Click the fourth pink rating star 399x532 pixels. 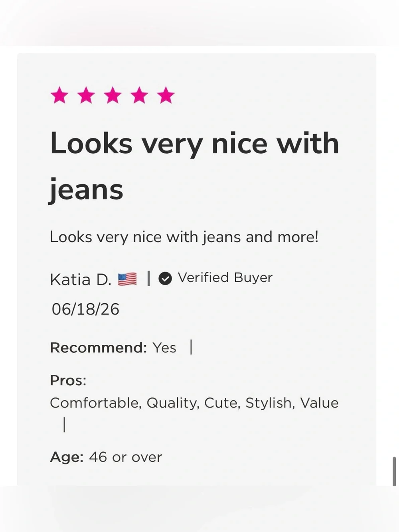tap(139, 96)
